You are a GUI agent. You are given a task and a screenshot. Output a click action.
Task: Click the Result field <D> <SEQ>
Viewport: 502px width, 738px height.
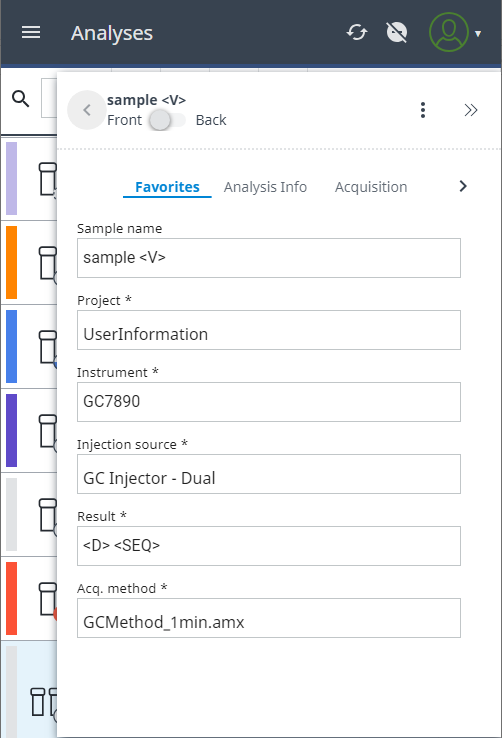click(269, 546)
